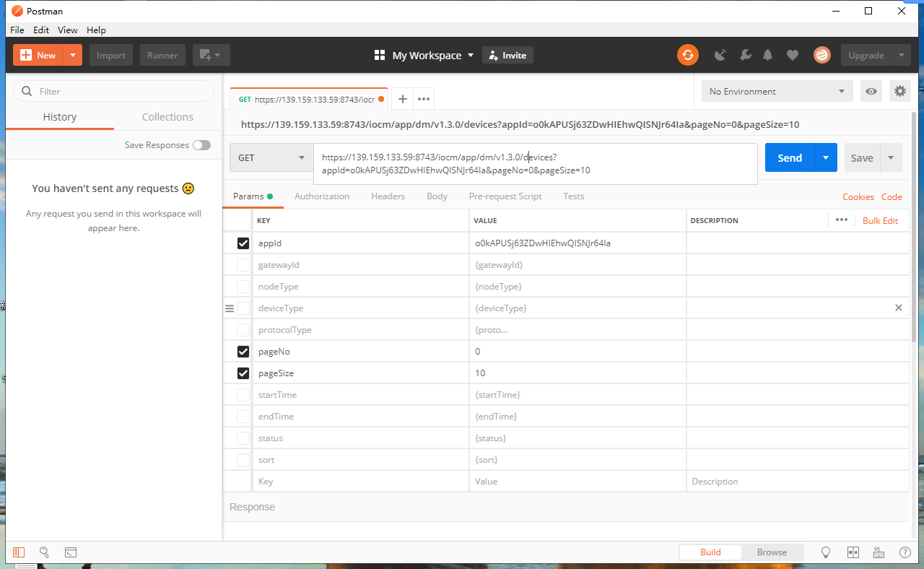Open the Postman Console icon
This screenshot has height=569, width=924.
71,552
